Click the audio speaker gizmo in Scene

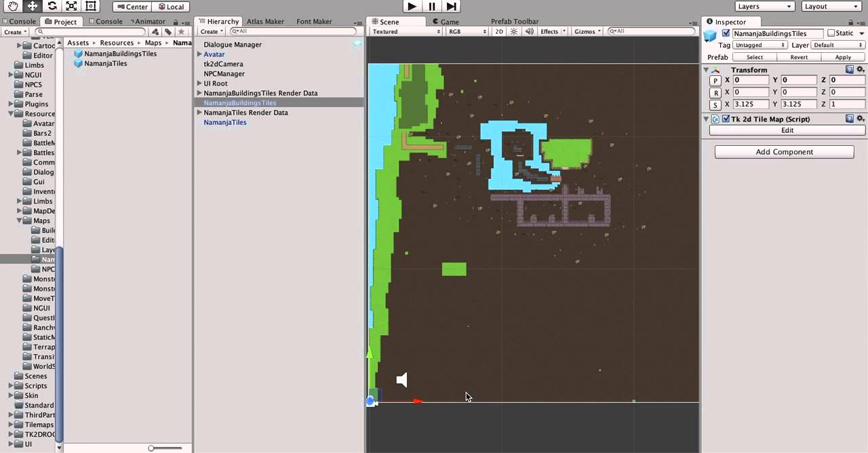click(402, 380)
